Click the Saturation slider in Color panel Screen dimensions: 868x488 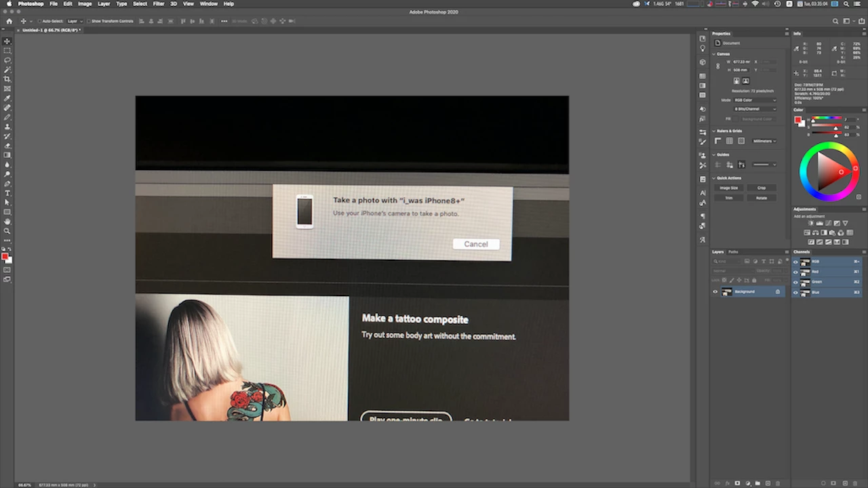click(x=828, y=127)
